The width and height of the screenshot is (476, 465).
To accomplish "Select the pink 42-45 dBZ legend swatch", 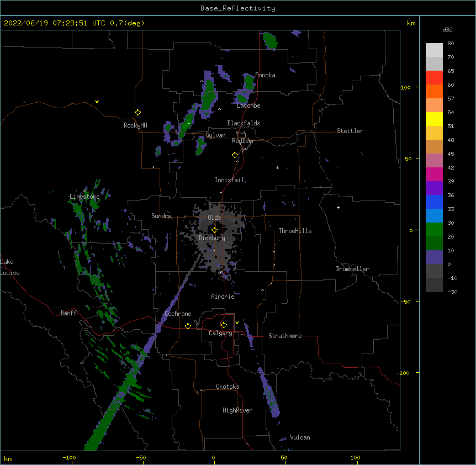I will [x=434, y=161].
